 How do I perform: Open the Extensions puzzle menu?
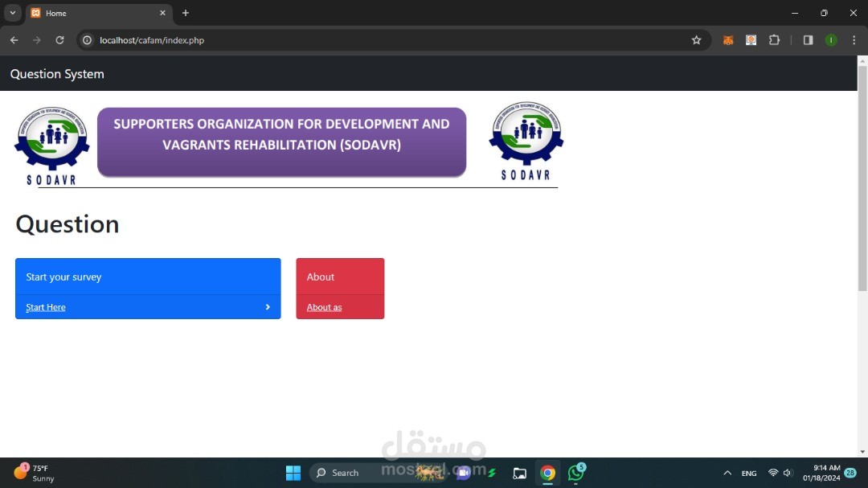(775, 40)
